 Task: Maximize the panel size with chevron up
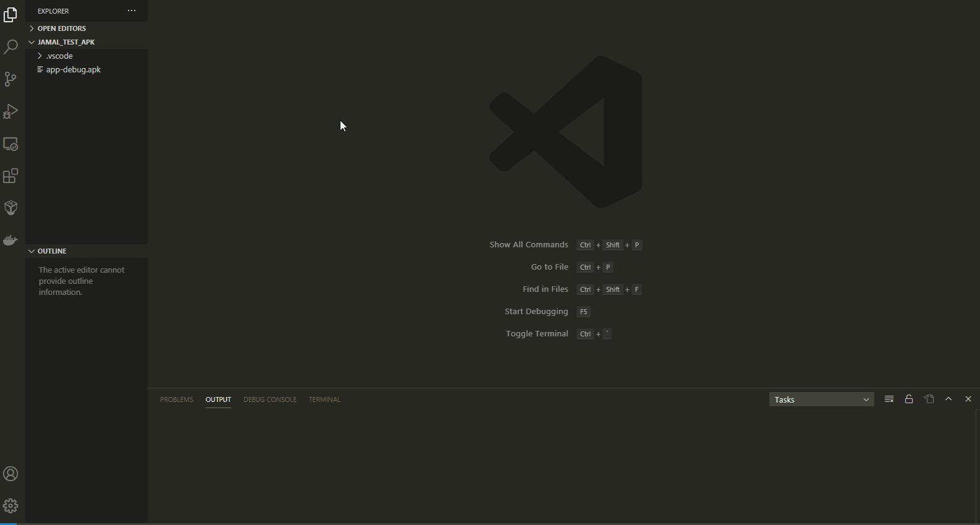tap(948, 399)
